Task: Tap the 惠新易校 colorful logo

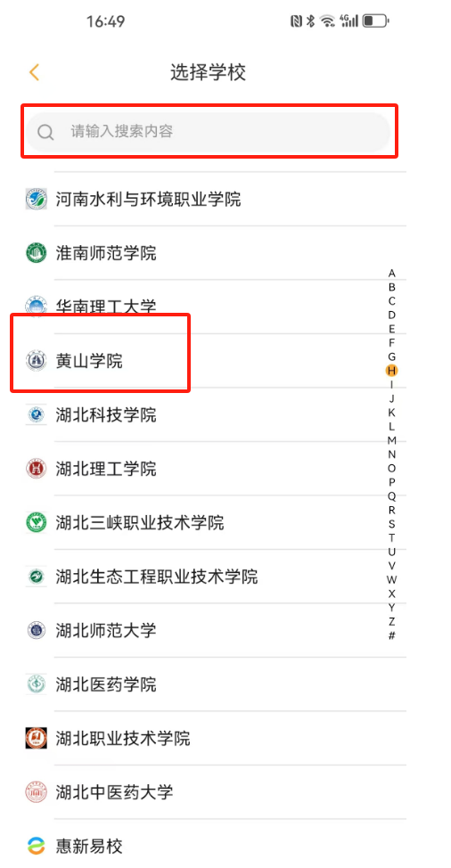Action: coord(37,846)
